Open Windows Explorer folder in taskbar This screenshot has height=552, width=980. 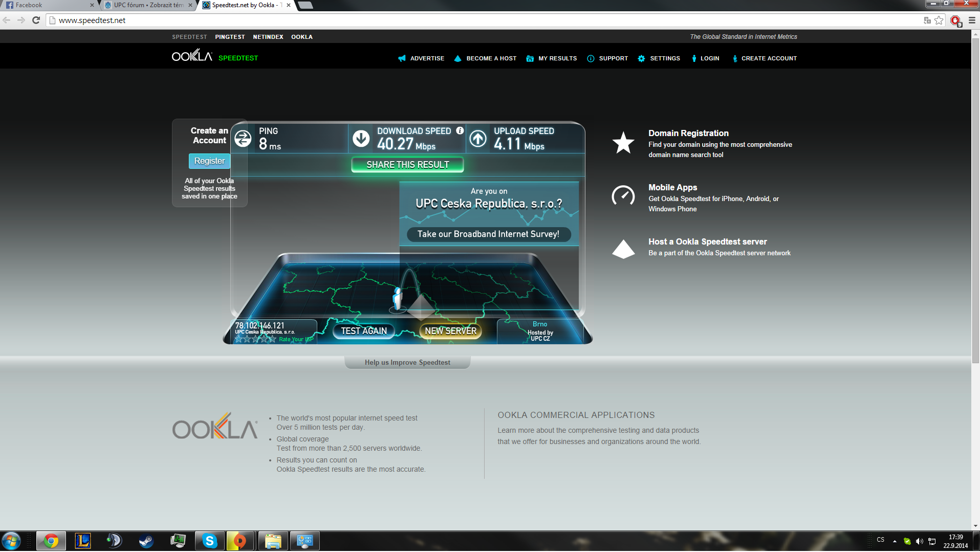pos(273,541)
